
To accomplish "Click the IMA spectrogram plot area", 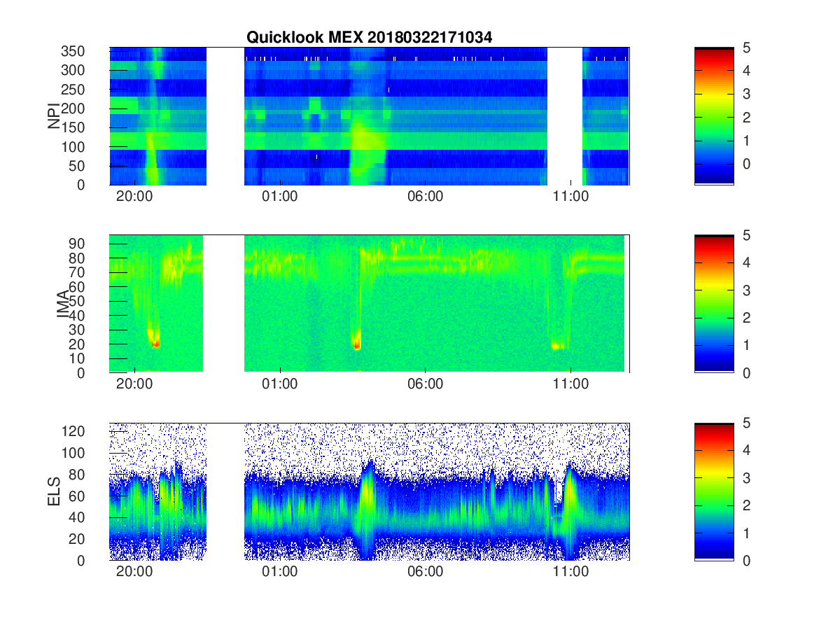I will click(370, 304).
